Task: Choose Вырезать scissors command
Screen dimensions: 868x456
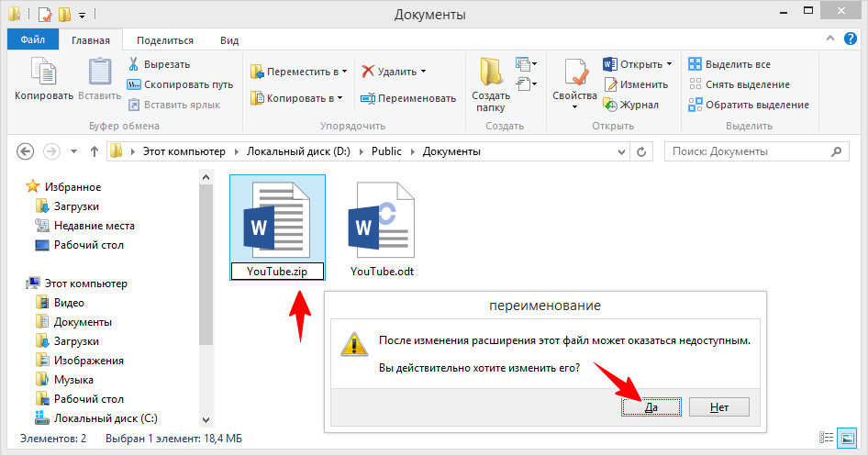Action: pos(159,64)
